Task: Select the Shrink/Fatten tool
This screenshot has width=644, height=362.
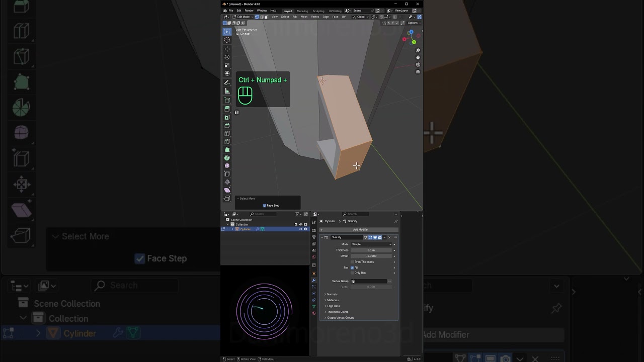Action: [227, 182]
